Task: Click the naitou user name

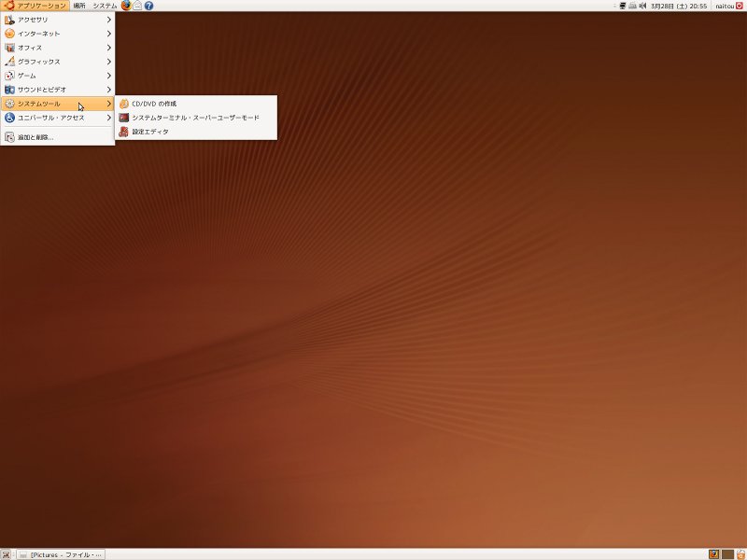Action: [725, 7]
